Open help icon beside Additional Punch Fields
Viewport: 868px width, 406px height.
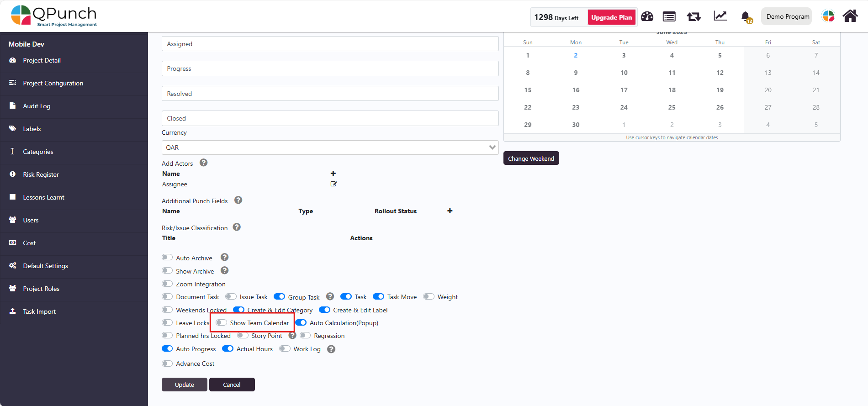238,200
